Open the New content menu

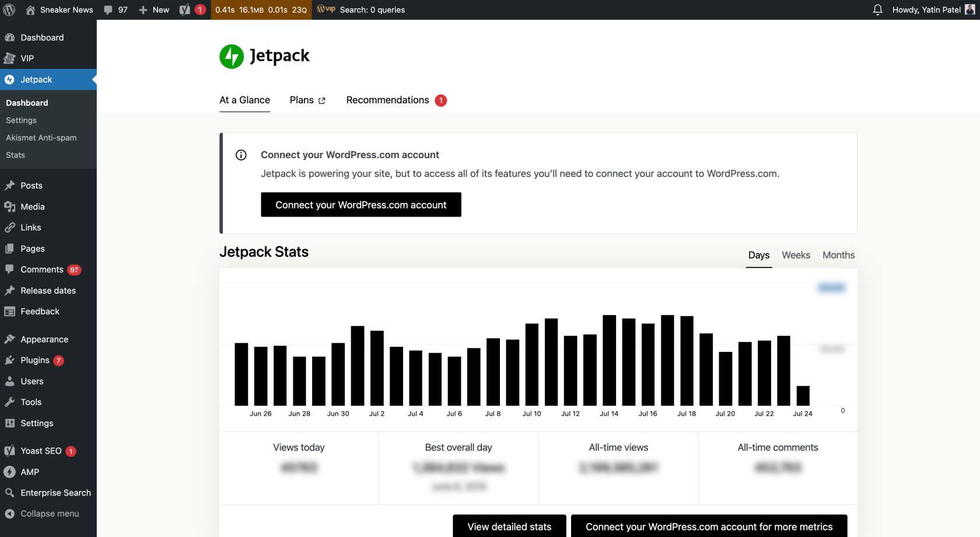[154, 10]
